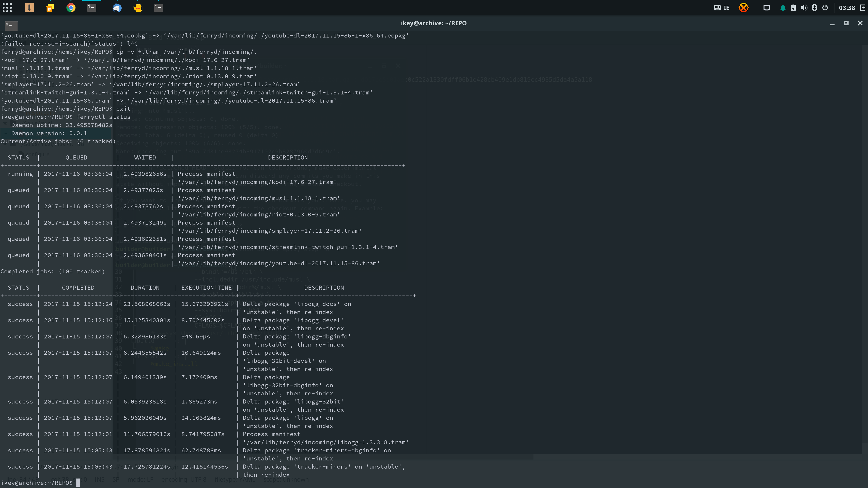This screenshot has height=488, width=868.
Task: Click streamlink-twitch-gui-1.3.1-4.tram path in jobs table
Action: (x=288, y=247)
